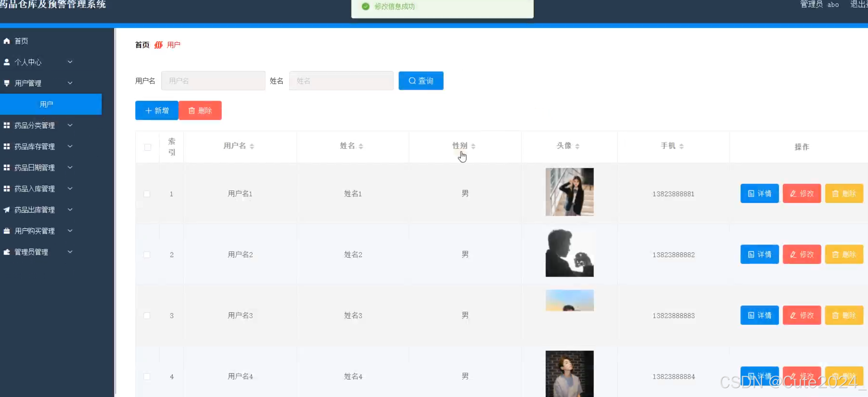868x397 pixels.
Task: Check the checkbox for row 用户名3
Action: 147,316
